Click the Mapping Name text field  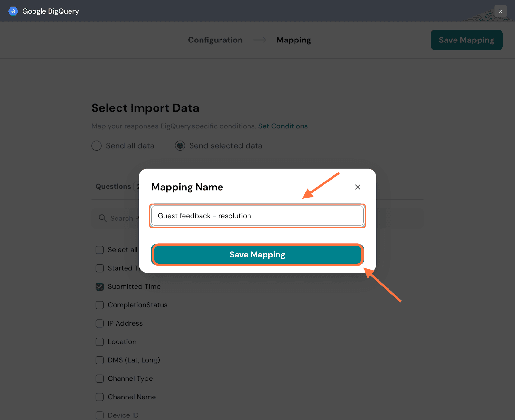257,216
